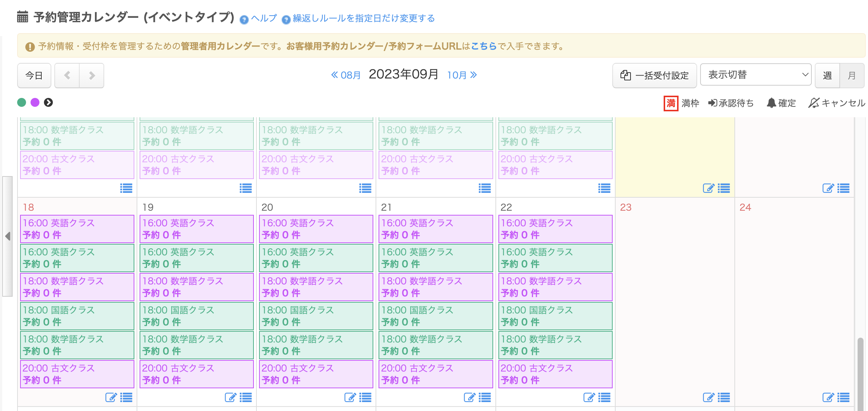Switch to week view with 週
This screenshot has height=411, width=868.
tap(827, 76)
